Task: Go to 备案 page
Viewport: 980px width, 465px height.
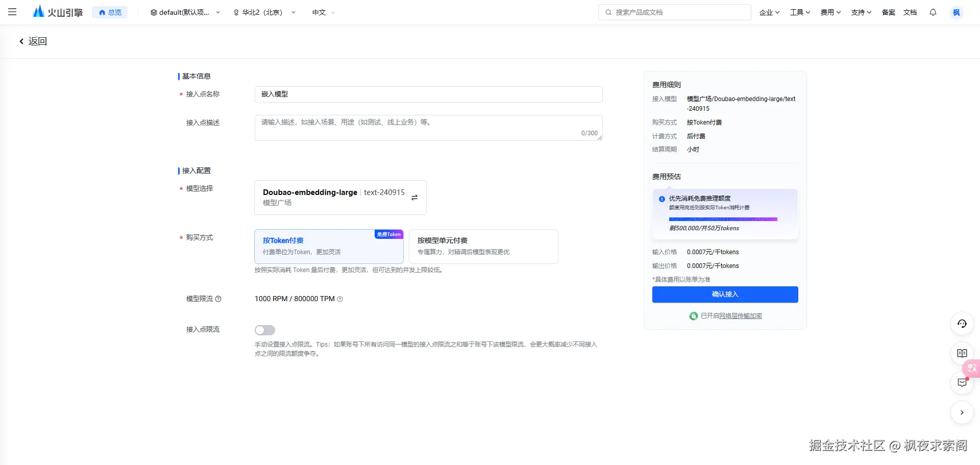Action: [889, 12]
